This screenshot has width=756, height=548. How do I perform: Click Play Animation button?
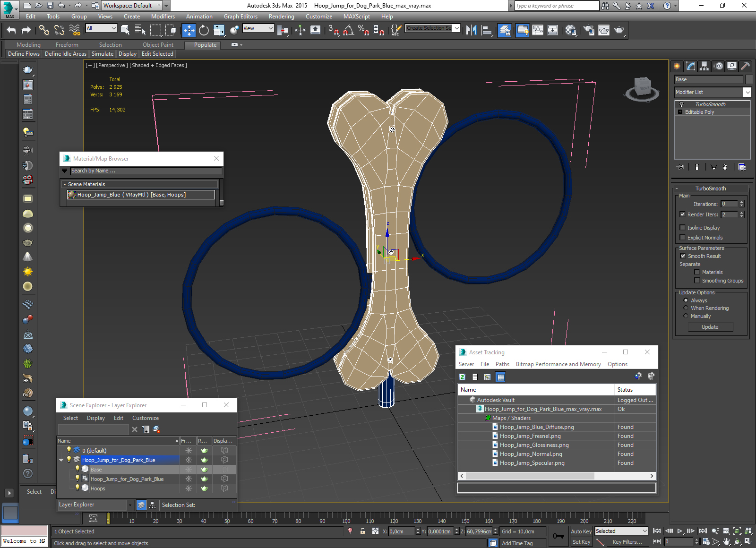(x=680, y=531)
